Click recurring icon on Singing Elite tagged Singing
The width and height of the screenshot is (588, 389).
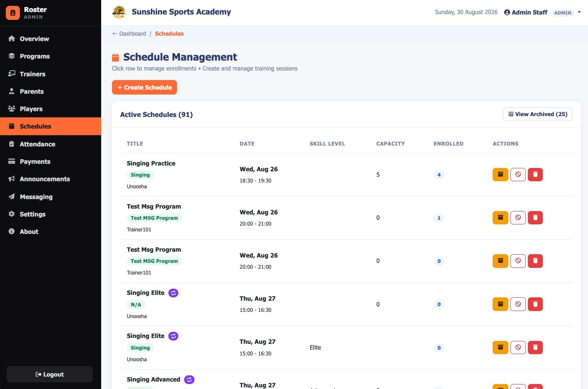173,336
